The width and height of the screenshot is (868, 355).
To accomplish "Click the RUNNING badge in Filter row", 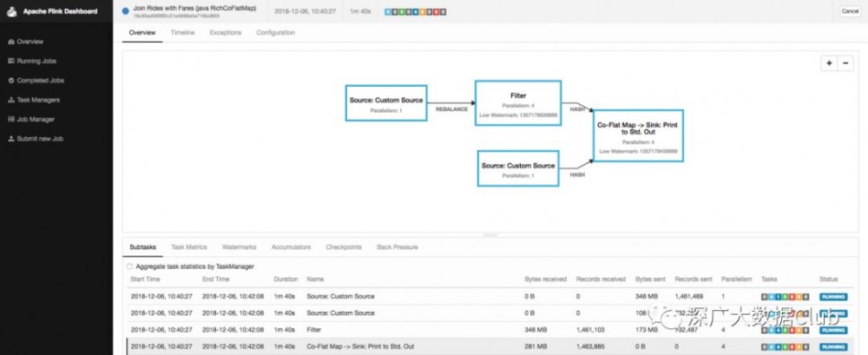I will pyautogui.click(x=833, y=330).
